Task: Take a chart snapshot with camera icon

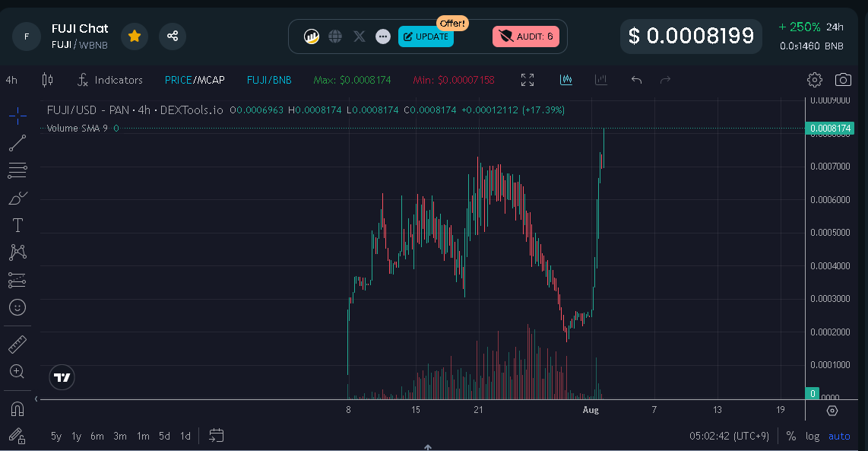Action: [x=843, y=81]
